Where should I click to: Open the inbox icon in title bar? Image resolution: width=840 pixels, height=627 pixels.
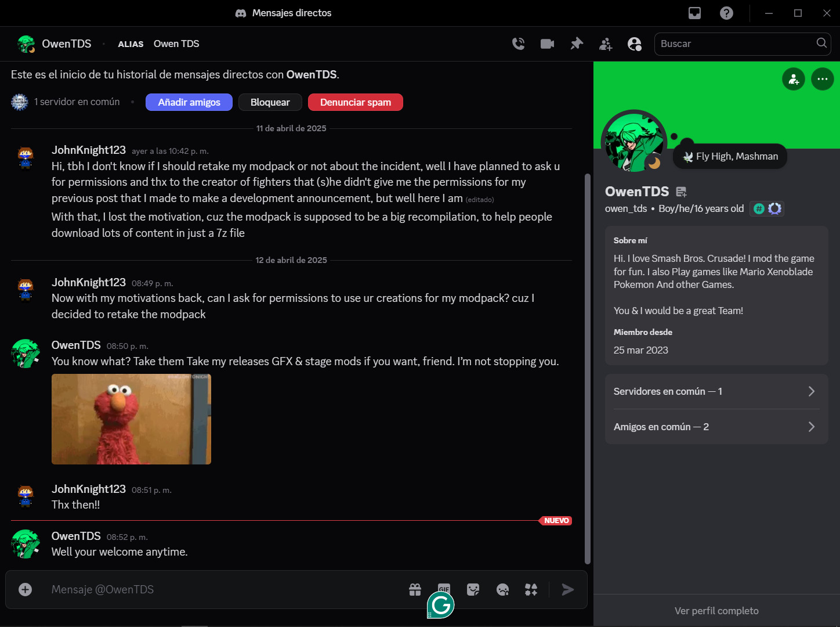(x=694, y=13)
